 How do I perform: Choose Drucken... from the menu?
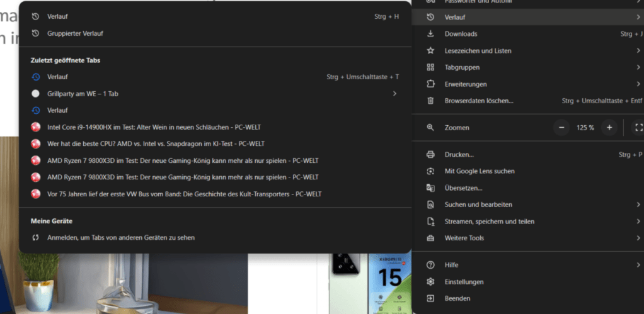[x=528, y=155]
